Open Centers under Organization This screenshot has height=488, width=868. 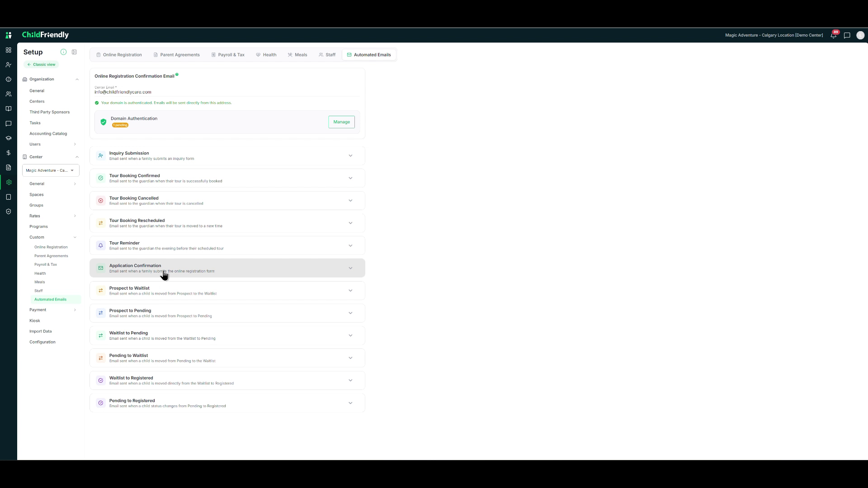coord(37,101)
